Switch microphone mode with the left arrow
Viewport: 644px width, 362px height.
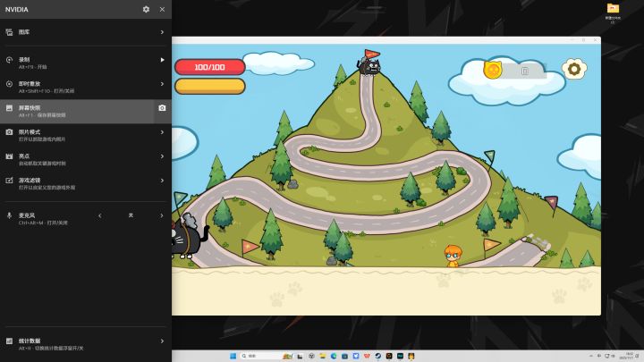100,215
